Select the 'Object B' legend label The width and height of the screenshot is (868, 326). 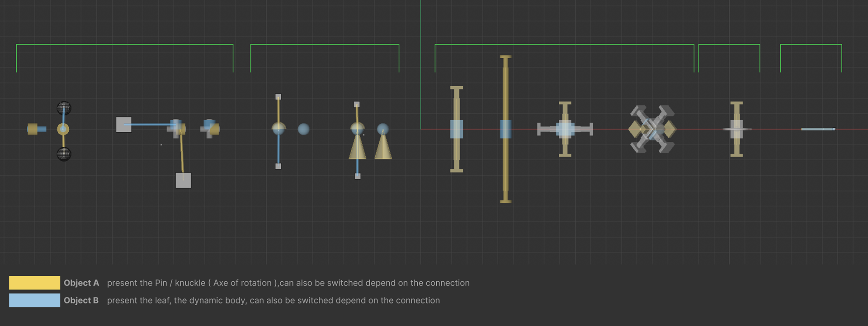point(81,300)
